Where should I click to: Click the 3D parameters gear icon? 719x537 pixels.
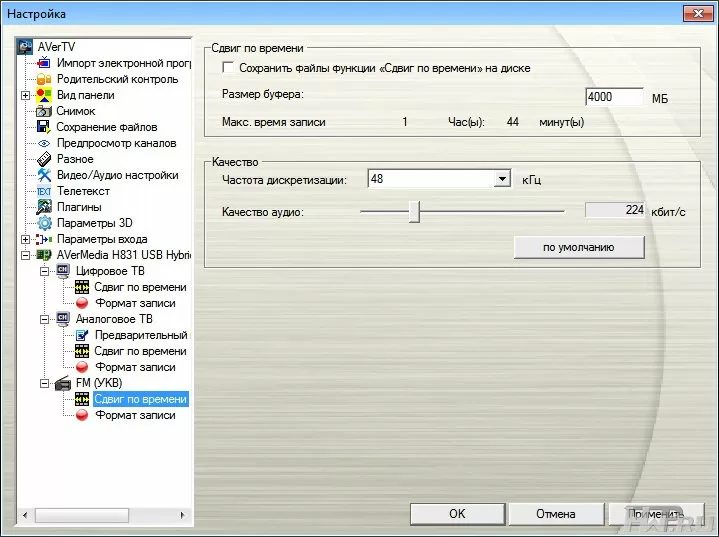point(44,223)
